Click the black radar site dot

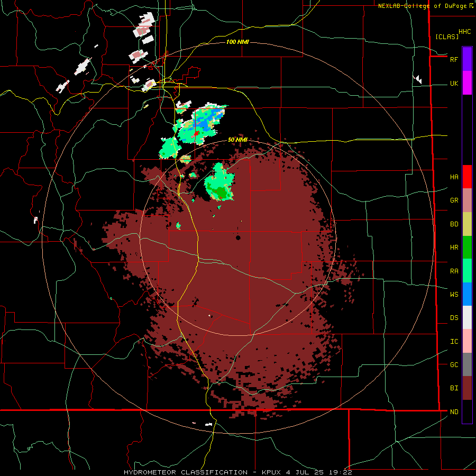click(238, 237)
